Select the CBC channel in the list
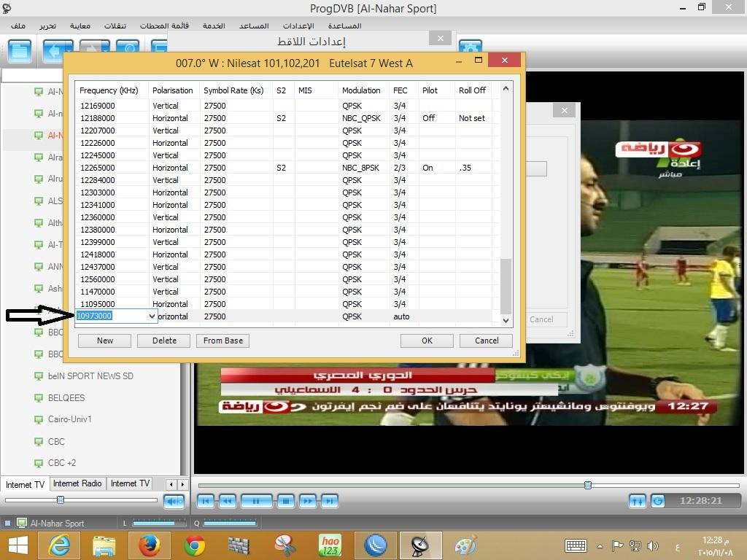The width and height of the screenshot is (747, 560). pos(56,441)
